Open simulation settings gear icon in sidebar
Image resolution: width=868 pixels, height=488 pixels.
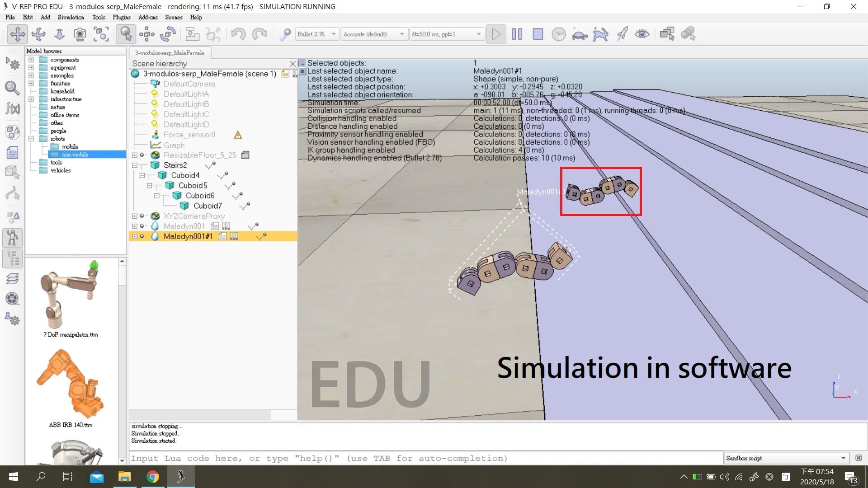(x=13, y=64)
